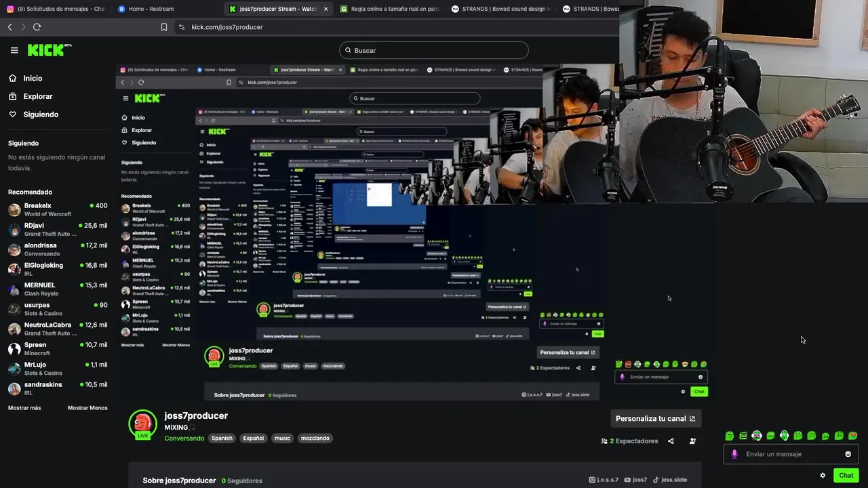Click Mostrar más under main recommended list
The image size is (868, 488).
click(24, 408)
